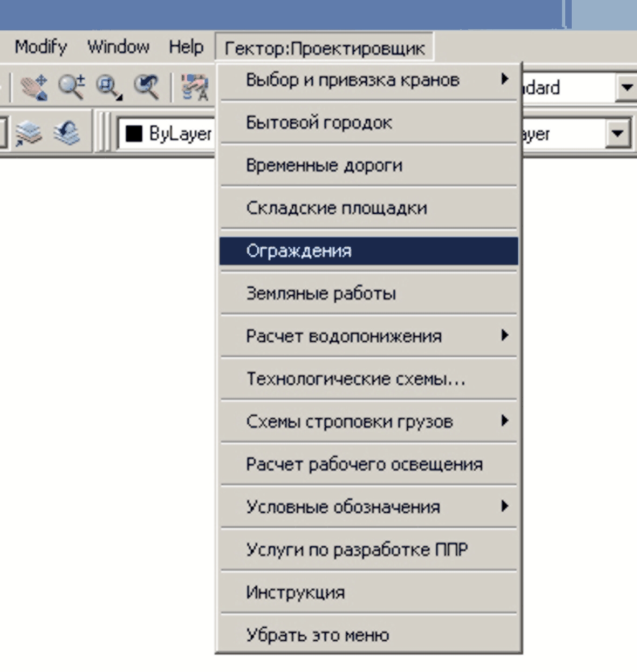Close the Гектор:Проектировщик menu header
This screenshot has height=672, width=637.
[x=325, y=48]
